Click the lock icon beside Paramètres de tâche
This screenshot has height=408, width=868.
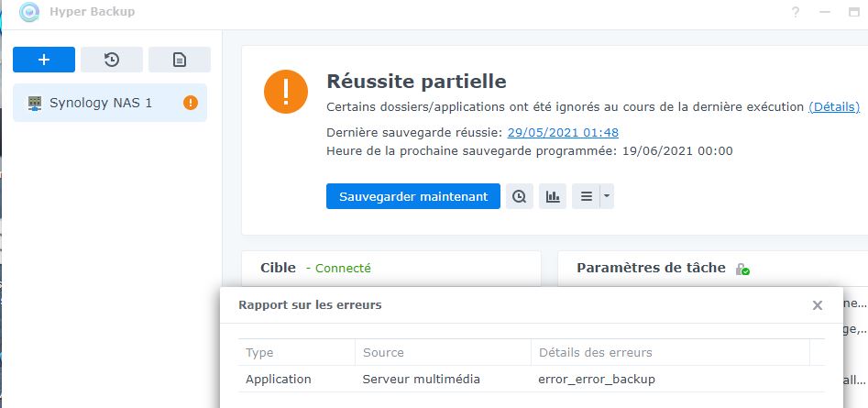tap(742, 270)
